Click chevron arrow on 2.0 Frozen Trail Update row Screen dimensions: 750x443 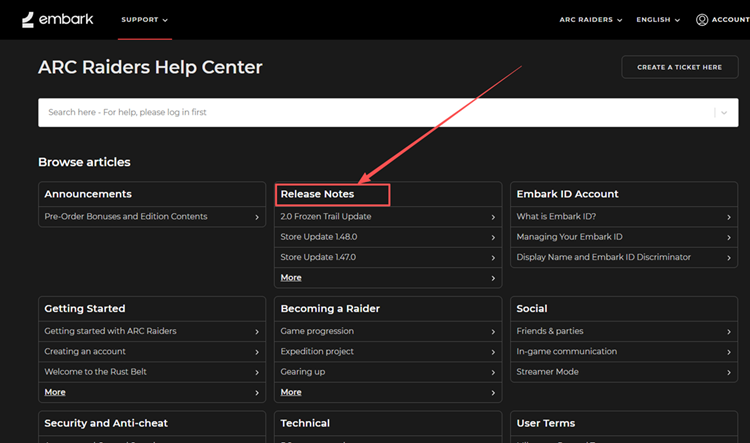coord(493,217)
